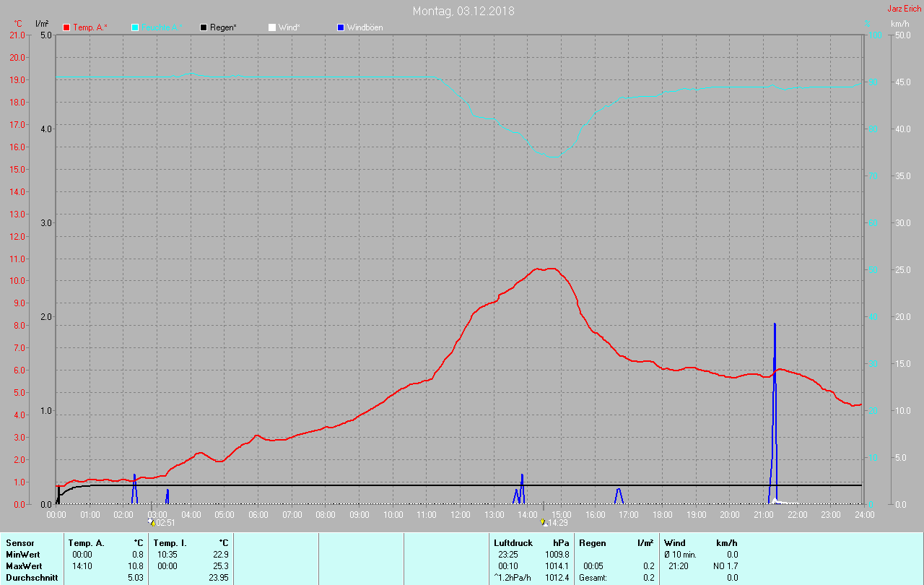Click the MaxWert row label
This screenshot has width=924, height=585.
[x=22, y=565]
